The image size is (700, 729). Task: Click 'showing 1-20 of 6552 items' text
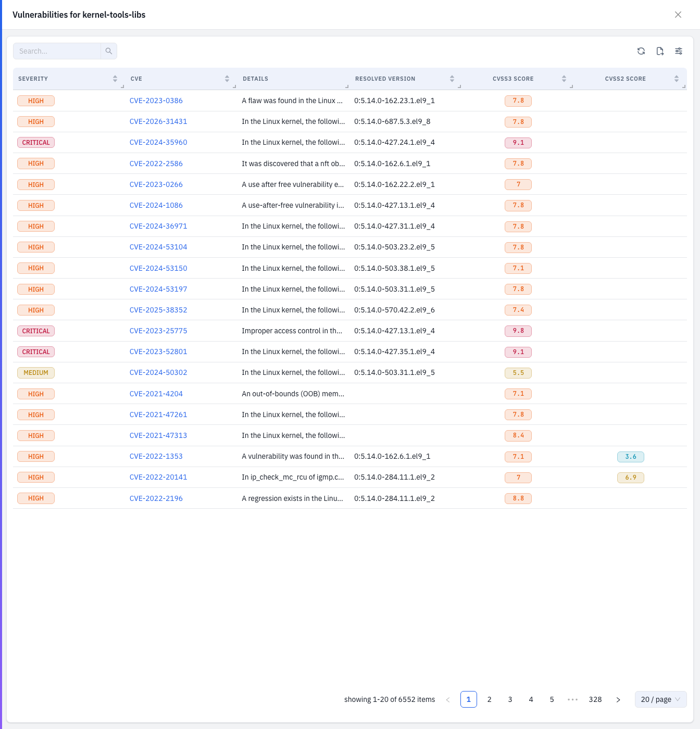click(390, 699)
